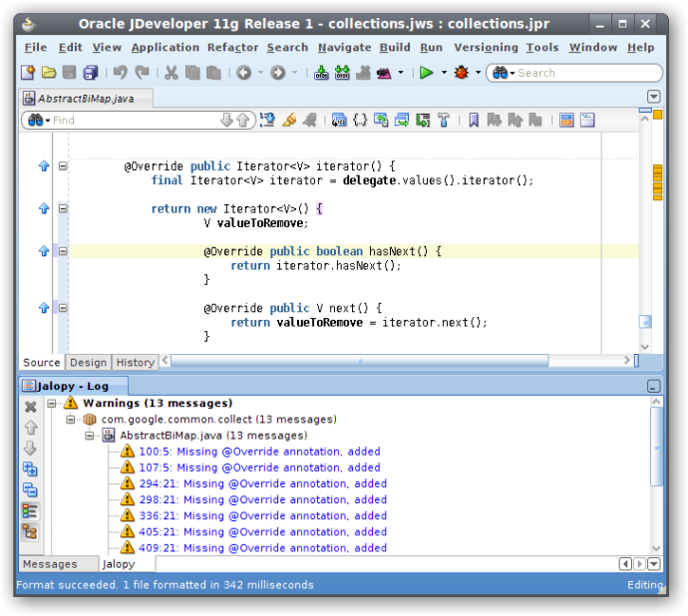This screenshot has width=688, height=616.
Task: Save the file with the disk icon
Action: 70,73
